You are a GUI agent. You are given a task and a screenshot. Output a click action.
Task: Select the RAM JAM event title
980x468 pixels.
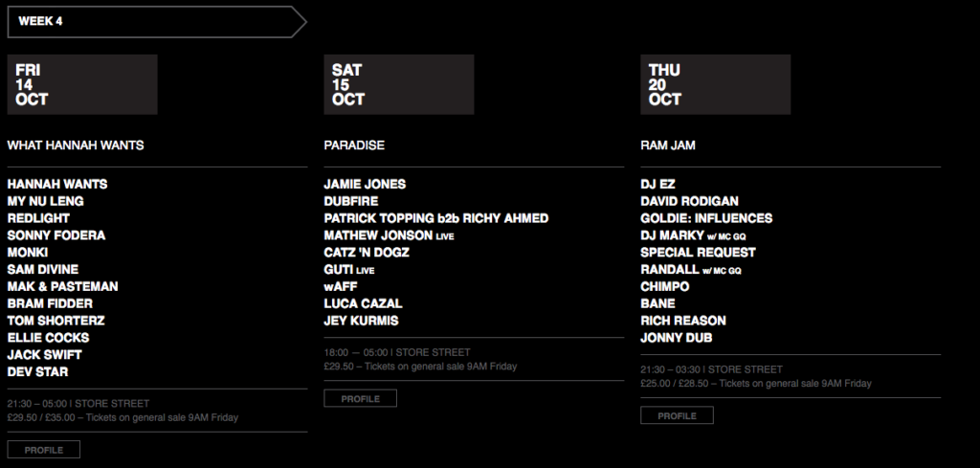pyautogui.click(x=667, y=145)
